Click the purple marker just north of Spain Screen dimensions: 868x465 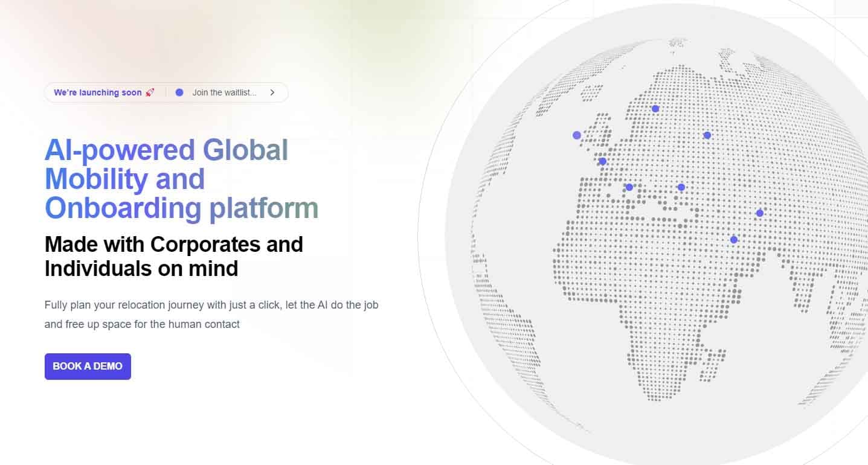(x=602, y=161)
